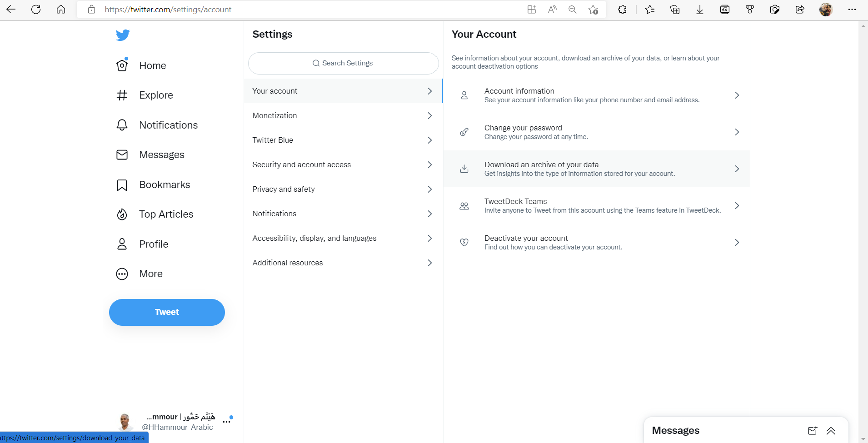Open split screen icon in address bar

(x=531, y=10)
